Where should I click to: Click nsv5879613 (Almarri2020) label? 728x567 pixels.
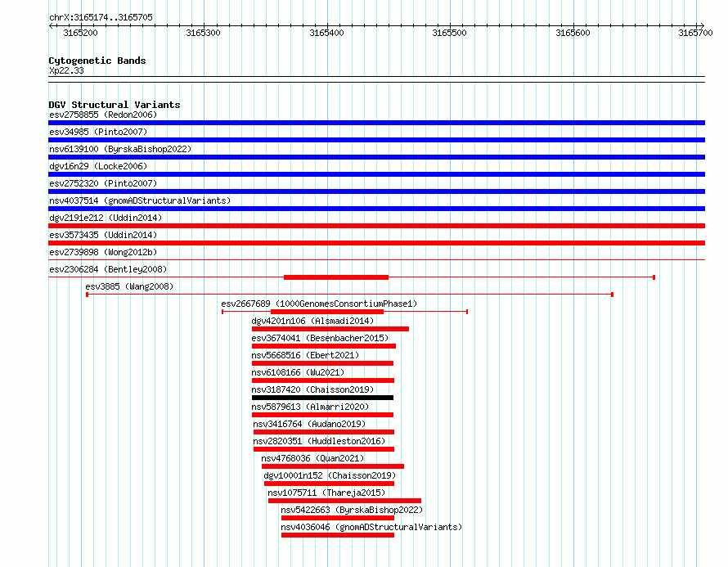point(310,407)
